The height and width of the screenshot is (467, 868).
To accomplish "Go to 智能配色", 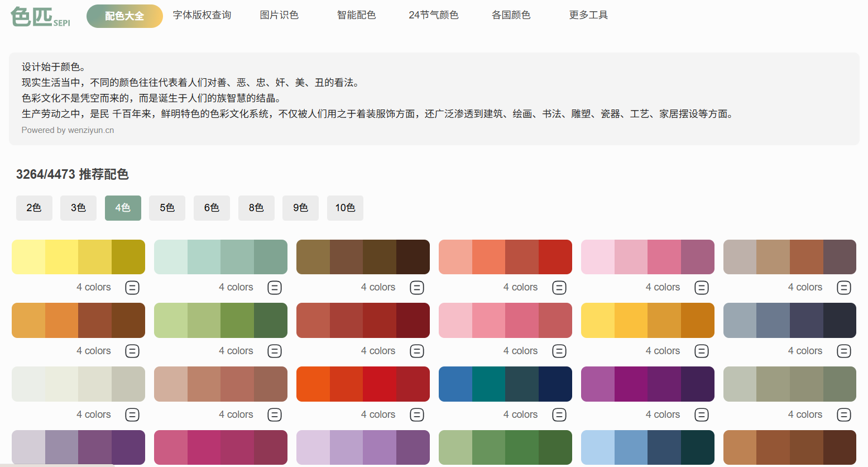I will pyautogui.click(x=356, y=15).
